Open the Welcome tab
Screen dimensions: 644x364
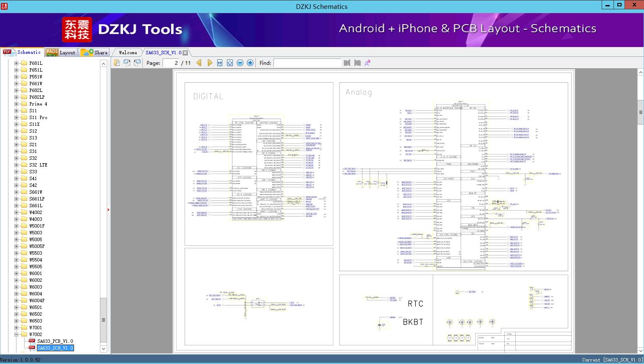click(127, 53)
